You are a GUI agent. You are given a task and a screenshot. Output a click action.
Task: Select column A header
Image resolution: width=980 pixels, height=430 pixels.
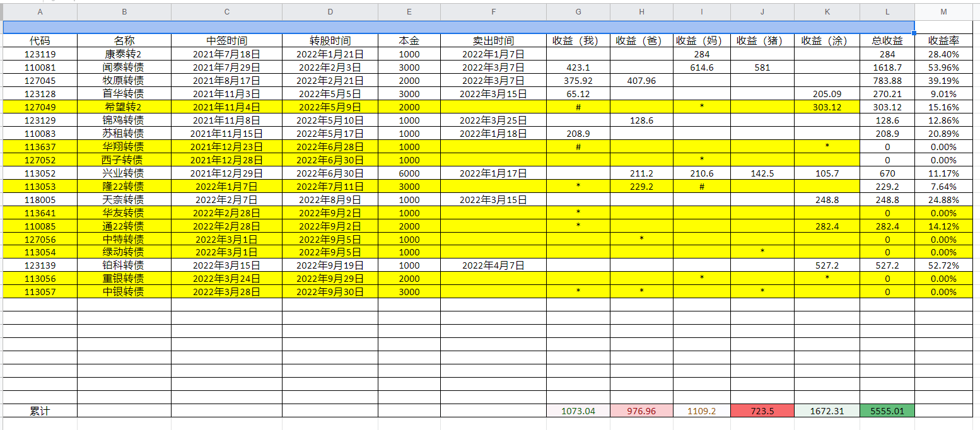click(40, 12)
